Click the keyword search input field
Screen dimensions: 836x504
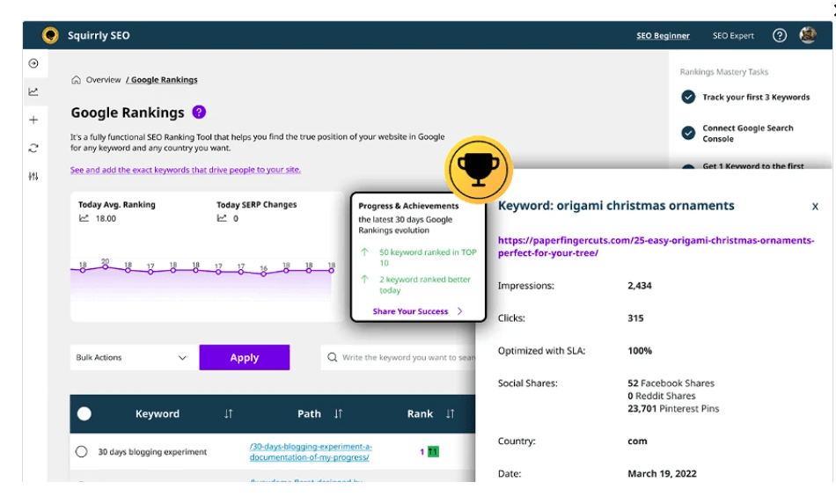click(399, 357)
